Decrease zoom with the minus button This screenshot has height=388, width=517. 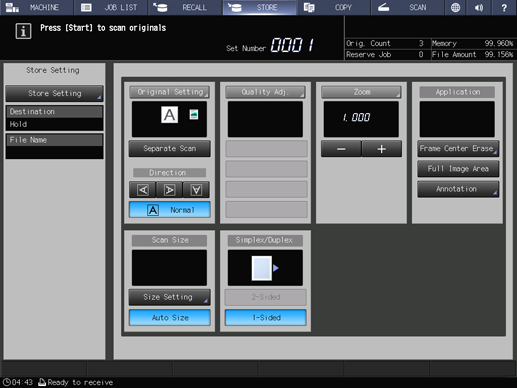point(341,149)
